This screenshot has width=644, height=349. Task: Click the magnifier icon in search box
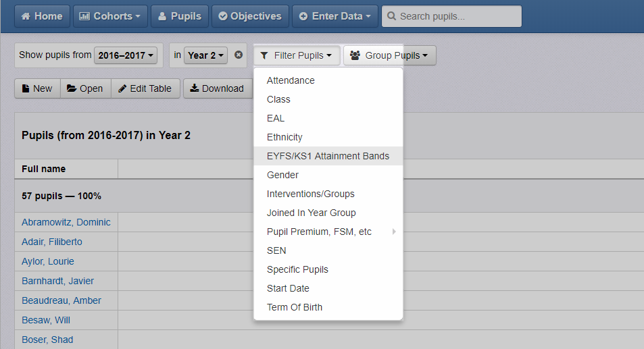pos(391,16)
